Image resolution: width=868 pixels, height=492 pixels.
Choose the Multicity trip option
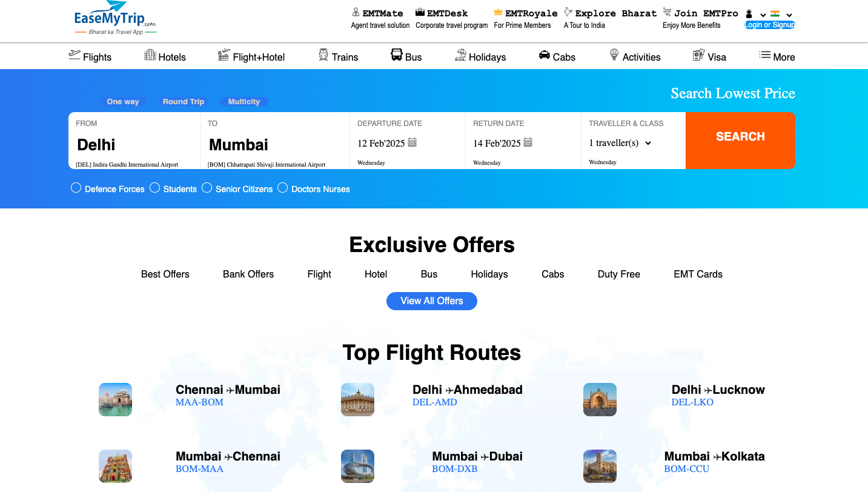(x=244, y=102)
